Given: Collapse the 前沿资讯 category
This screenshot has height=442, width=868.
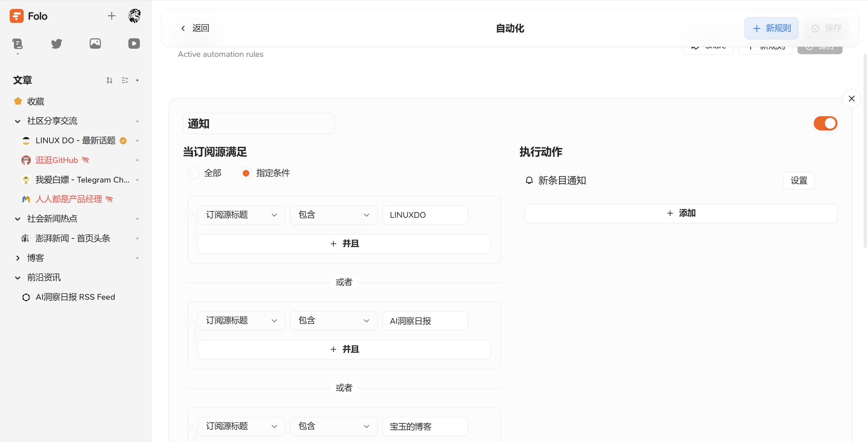Looking at the screenshot, I should tap(18, 278).
